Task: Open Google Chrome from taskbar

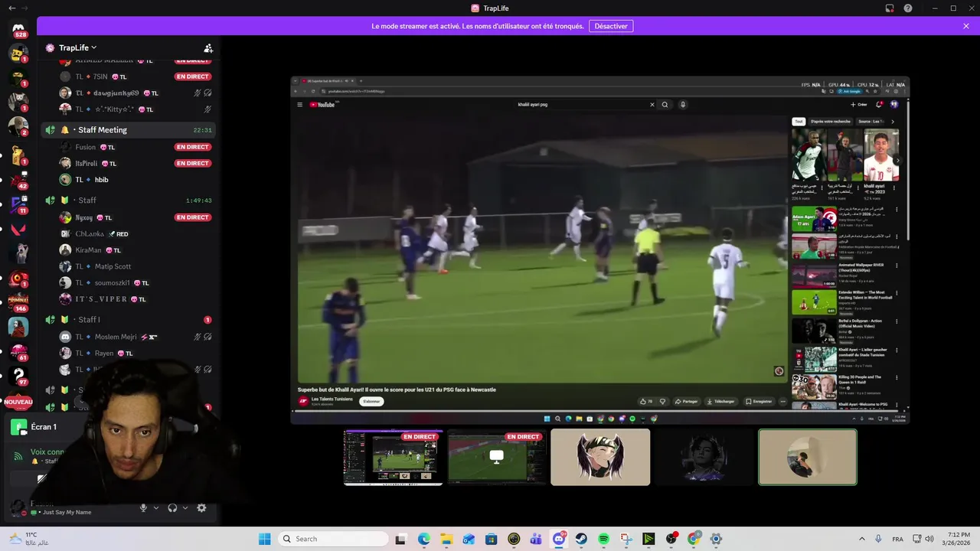Action: click(694, 539)
